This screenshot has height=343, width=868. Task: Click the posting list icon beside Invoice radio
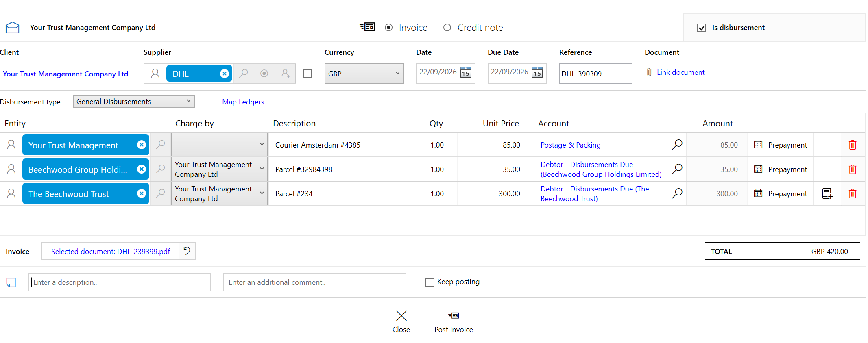coord(367,27)
